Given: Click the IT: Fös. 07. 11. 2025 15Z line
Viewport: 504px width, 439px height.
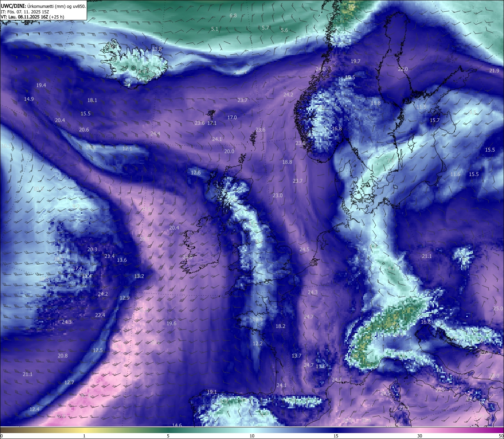Looking at the screenshot, I should [25, 12].
